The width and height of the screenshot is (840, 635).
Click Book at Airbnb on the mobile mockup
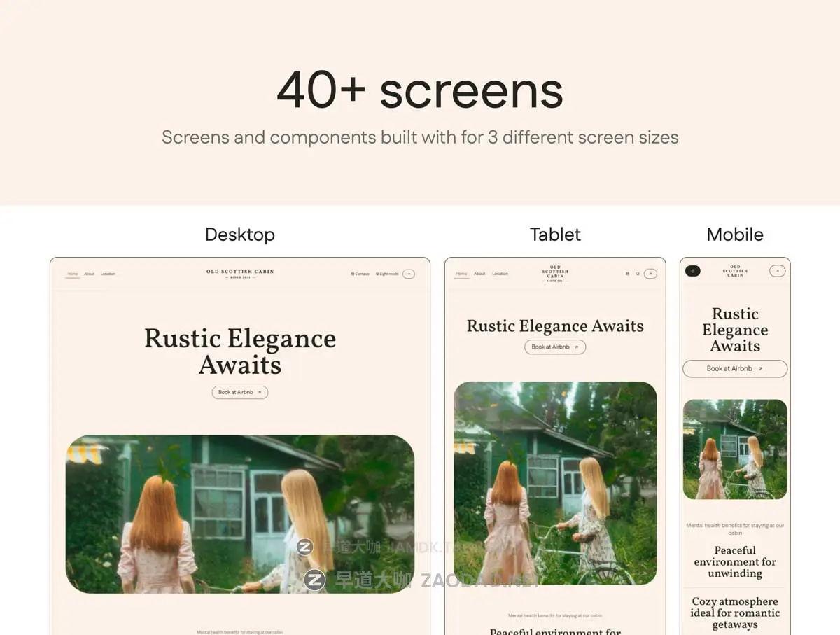734,368
